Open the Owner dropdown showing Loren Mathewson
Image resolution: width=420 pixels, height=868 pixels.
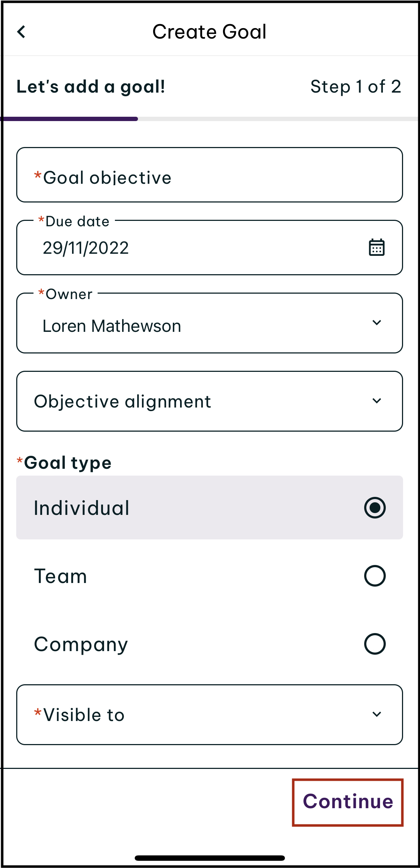click(210, 323)
